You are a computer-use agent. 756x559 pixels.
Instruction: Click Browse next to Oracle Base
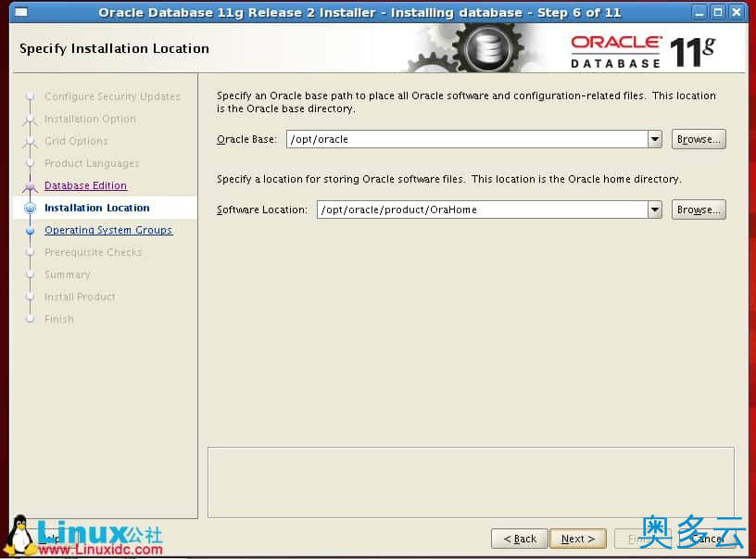pyautogui.click(x=699, y=139)
